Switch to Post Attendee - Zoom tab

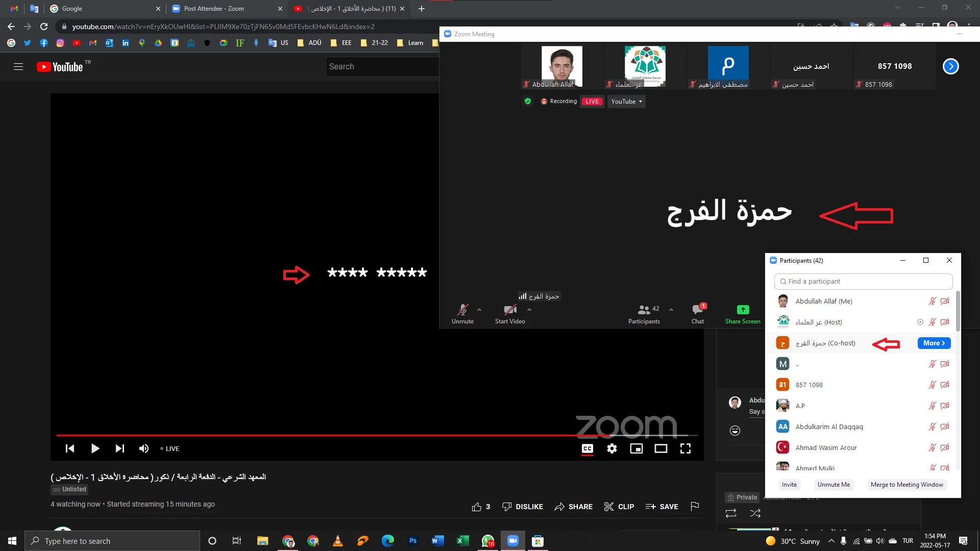(x=220, y=9)
